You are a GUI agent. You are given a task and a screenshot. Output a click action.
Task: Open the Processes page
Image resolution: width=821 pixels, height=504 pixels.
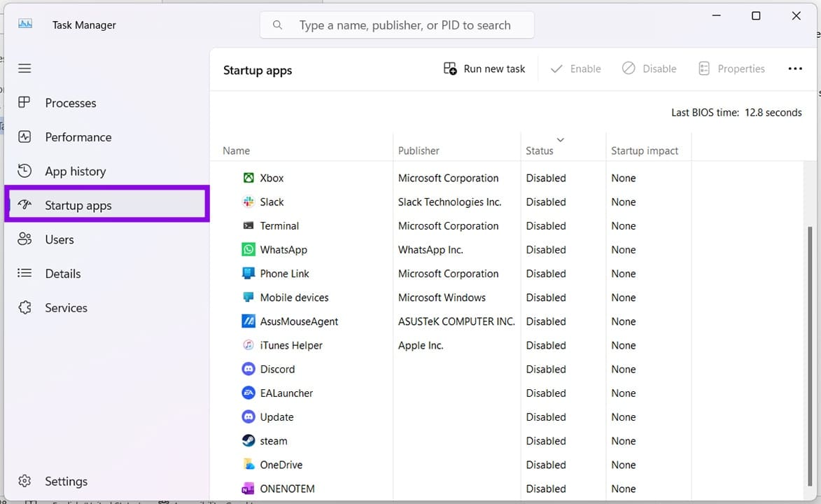click(107, 103)
